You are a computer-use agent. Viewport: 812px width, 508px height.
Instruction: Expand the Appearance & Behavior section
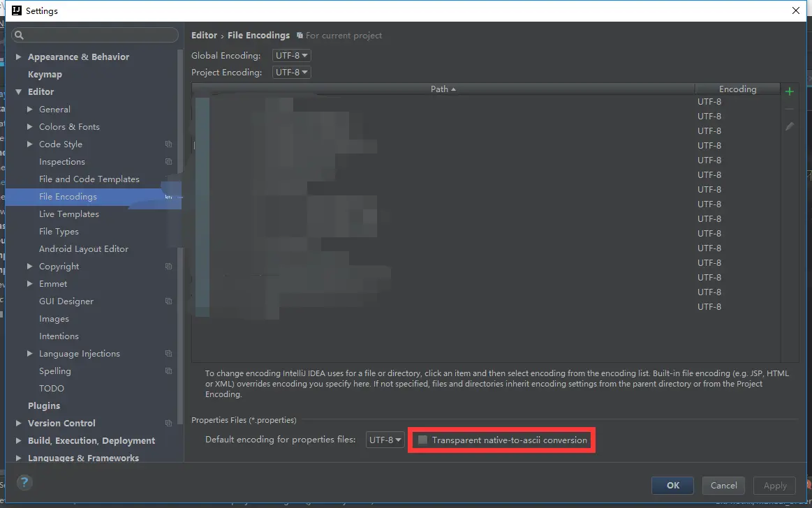(19, 57)
